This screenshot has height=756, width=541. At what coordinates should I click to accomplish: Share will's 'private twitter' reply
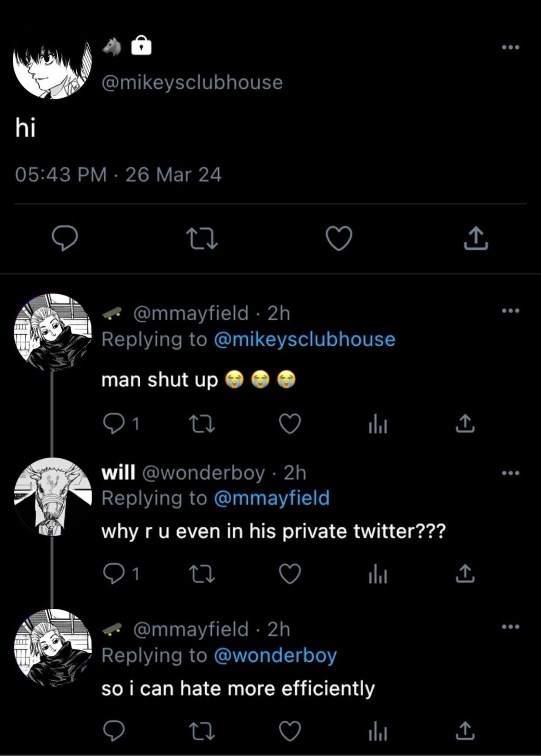[465, 574]
